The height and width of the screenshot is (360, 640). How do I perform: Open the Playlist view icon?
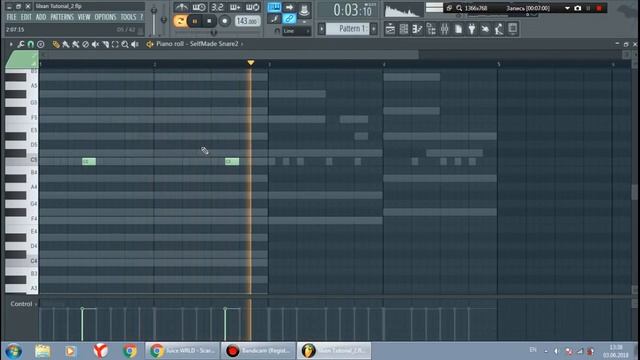click(390, 29)
